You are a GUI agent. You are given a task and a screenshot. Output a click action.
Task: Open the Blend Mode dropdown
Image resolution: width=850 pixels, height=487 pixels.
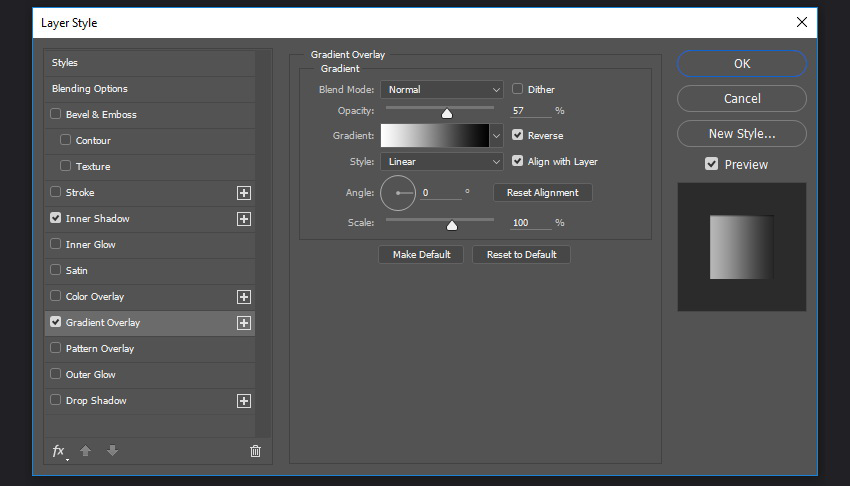point(442,89)
